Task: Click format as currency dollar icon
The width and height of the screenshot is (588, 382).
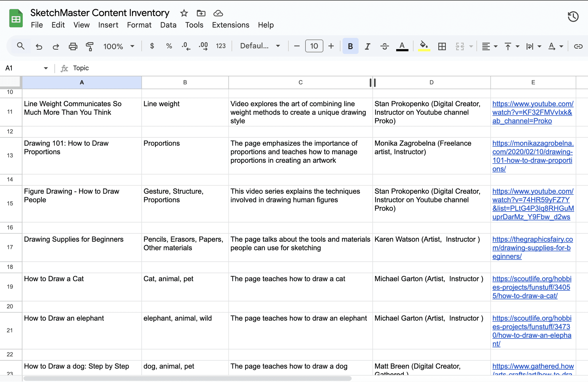Action: pyautogui.click(x=152, y=46)
